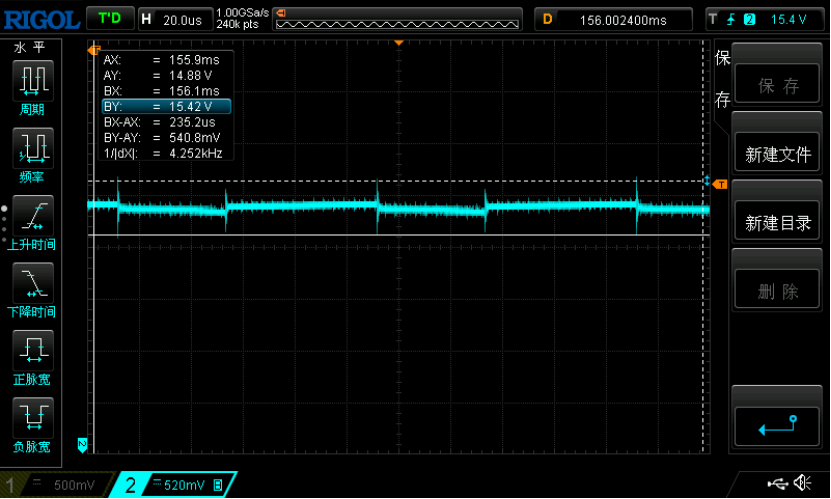Click the 1/|dX| value 4.252kHz
The image size is (831, 499).
(196, 154)
